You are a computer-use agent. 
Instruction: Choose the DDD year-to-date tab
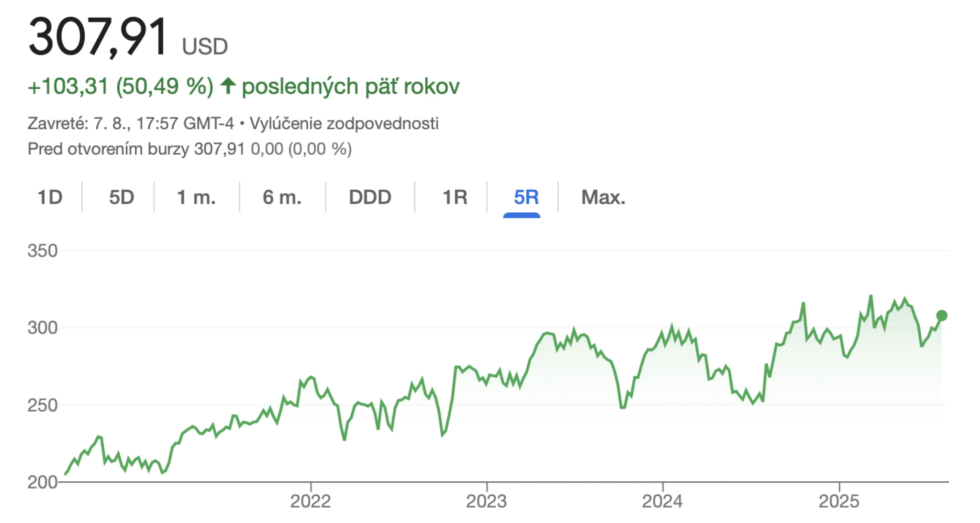tap(370, 197)
